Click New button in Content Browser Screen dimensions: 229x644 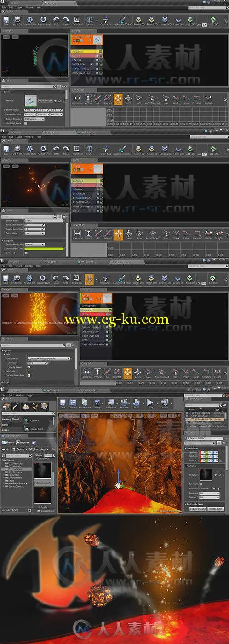8,443
